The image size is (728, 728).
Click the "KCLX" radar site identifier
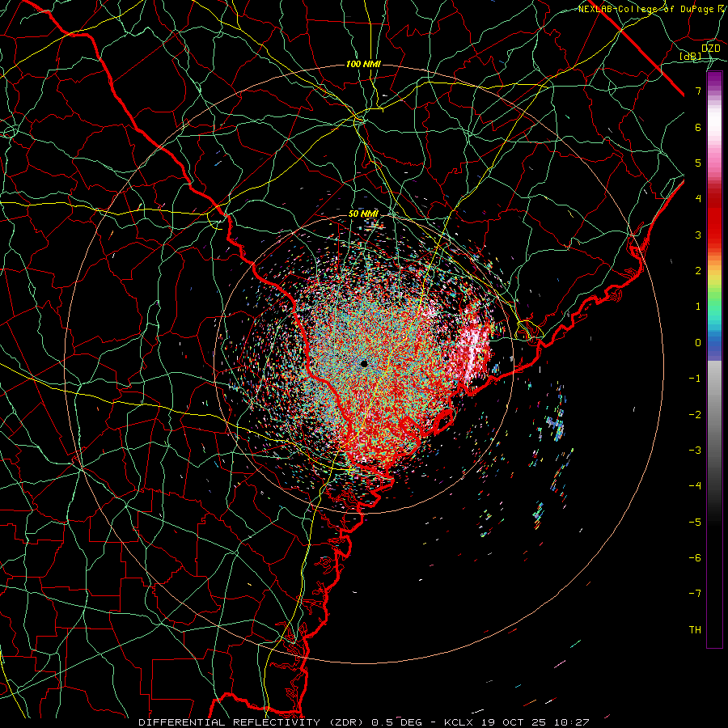pos(459,722)
